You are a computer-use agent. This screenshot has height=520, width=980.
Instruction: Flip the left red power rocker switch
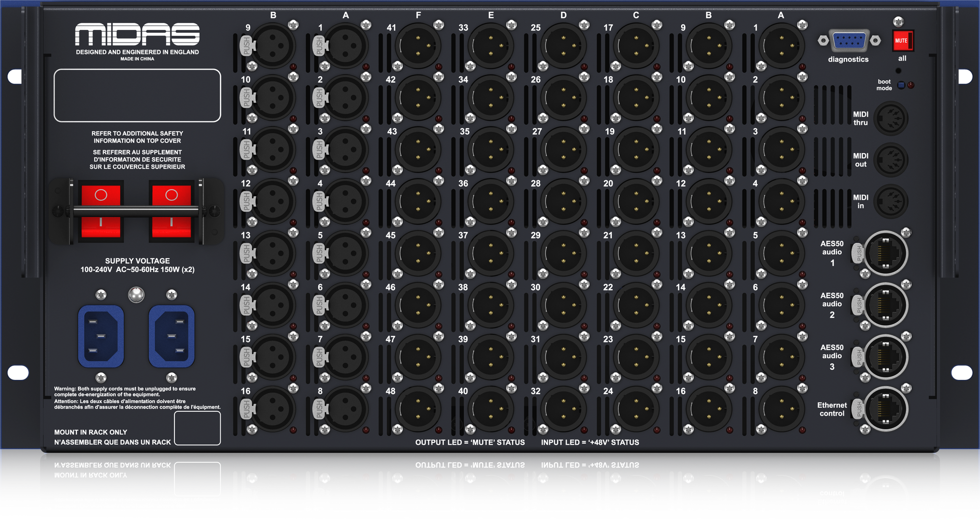[101, 211]
